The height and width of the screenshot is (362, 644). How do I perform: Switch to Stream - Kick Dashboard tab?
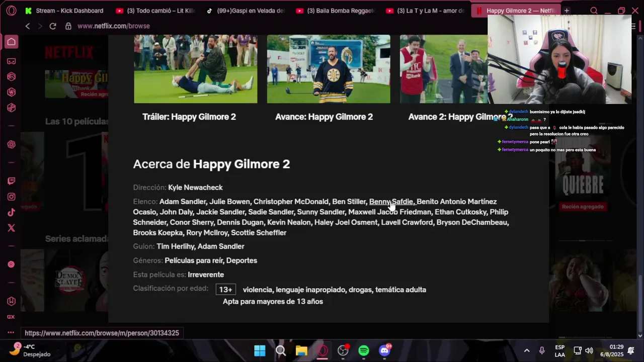64,11
